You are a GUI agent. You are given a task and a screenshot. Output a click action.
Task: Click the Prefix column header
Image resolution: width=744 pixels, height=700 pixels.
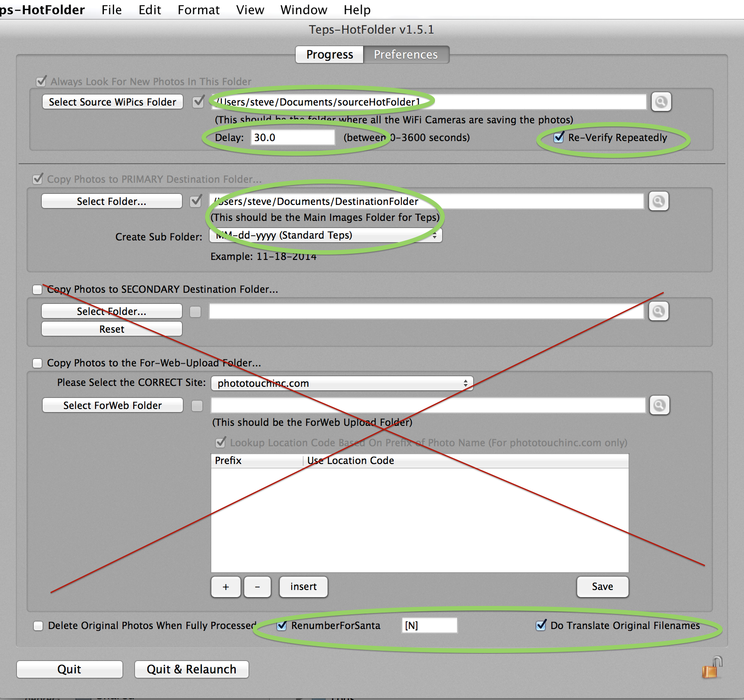(x=257, y=460)
